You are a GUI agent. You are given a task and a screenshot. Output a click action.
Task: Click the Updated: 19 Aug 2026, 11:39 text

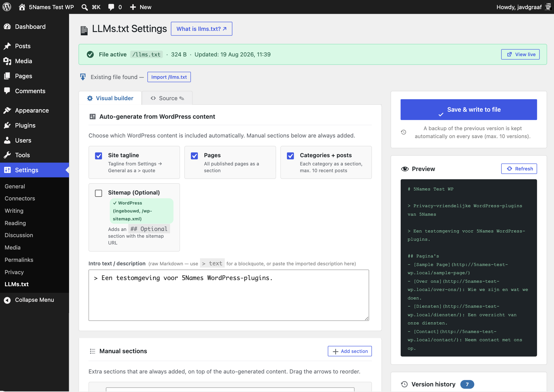pos(233,54)
